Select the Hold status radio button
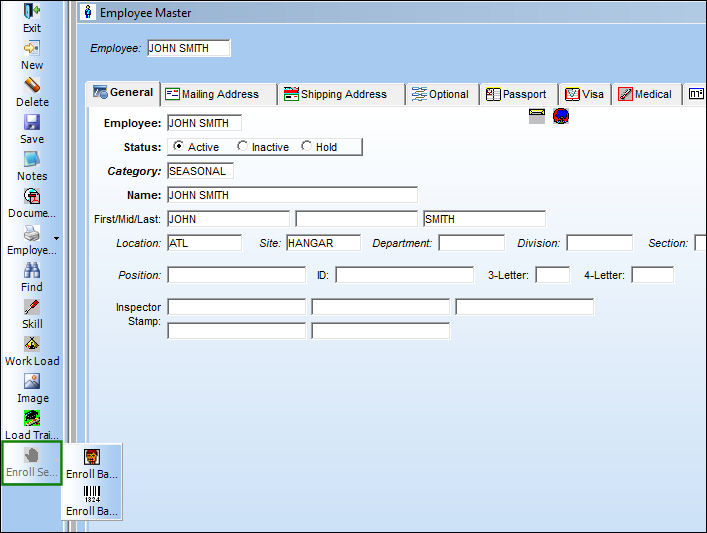Screen dimensions: 707x533 click(x=307, y=146)
